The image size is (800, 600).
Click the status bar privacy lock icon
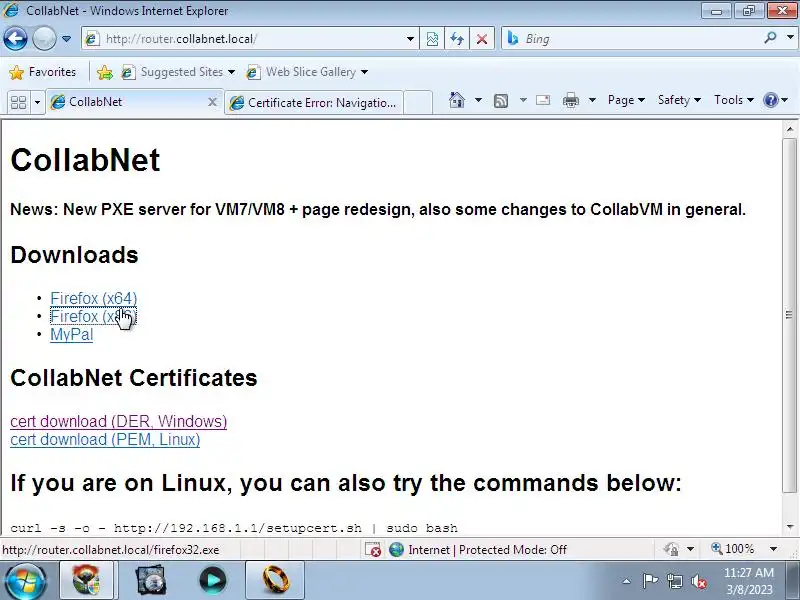click(671, 549)
